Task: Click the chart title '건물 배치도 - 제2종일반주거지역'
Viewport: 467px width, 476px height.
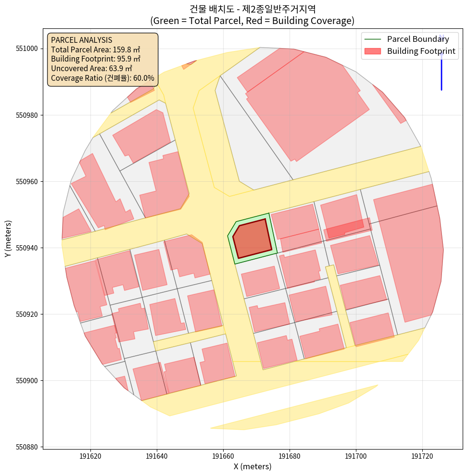Action: coord(252,9)
